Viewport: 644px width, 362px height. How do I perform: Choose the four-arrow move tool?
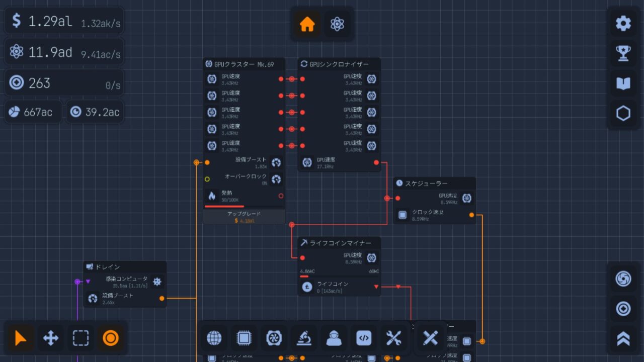click(x=51, y=338)
